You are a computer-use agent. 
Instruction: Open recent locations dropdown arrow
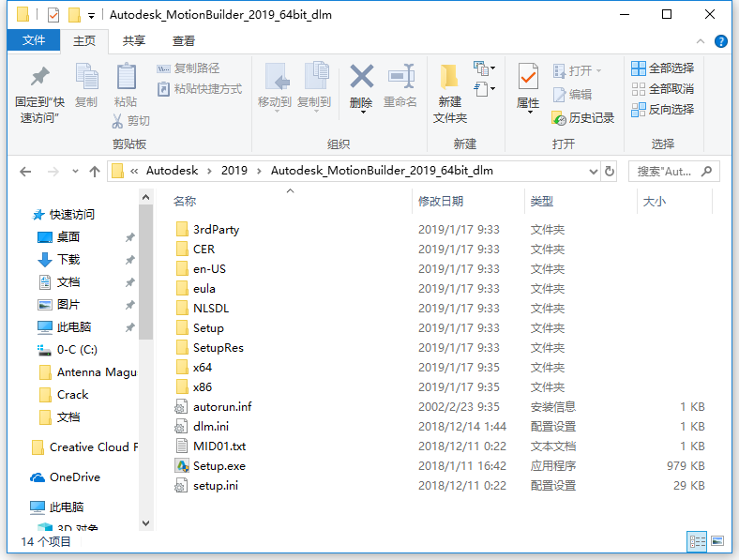(75, 172)
